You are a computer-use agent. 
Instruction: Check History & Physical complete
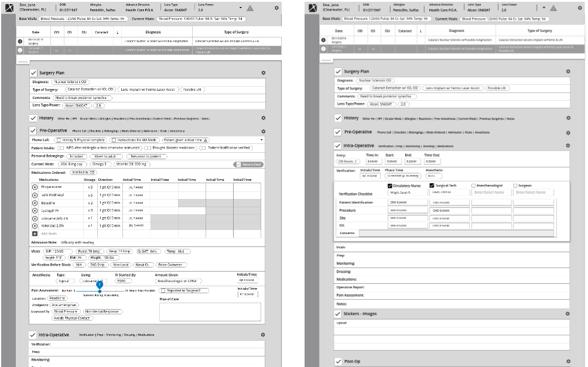59,140
